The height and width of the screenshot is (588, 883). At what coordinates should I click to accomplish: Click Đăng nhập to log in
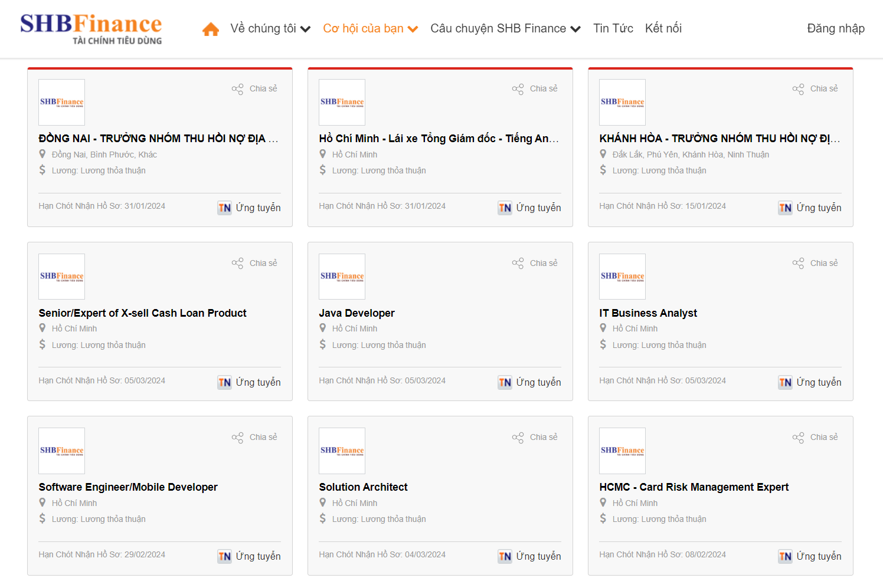point(836,28)
